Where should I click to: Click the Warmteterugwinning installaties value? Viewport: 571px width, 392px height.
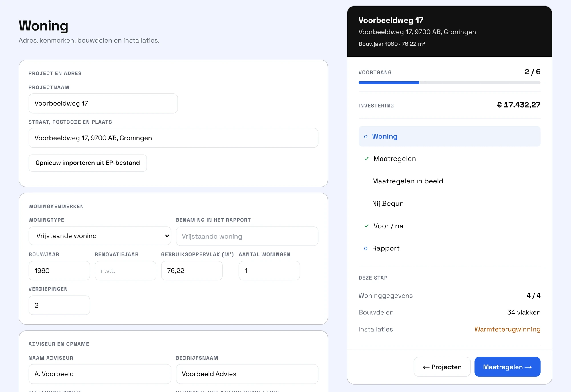click(x=507, y=329)
